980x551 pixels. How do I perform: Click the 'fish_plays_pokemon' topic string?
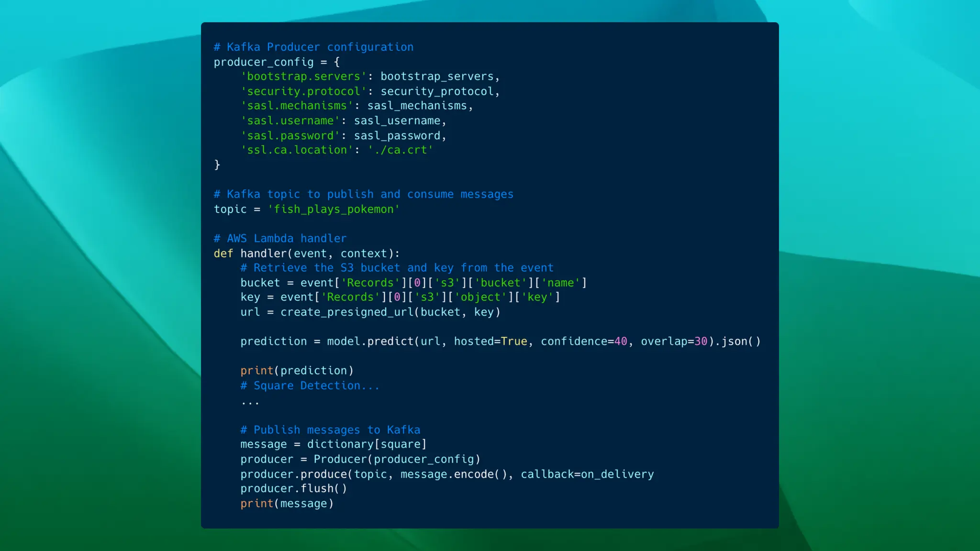334,209
